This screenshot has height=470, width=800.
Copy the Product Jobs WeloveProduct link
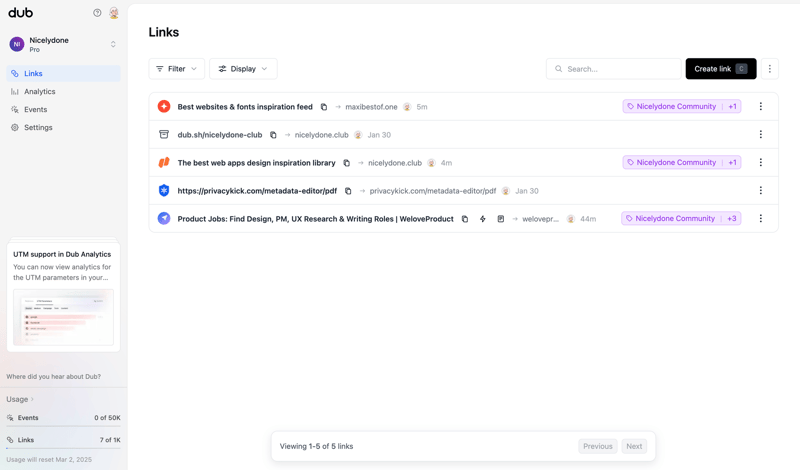pyautogui.click(x=465, y=219)
